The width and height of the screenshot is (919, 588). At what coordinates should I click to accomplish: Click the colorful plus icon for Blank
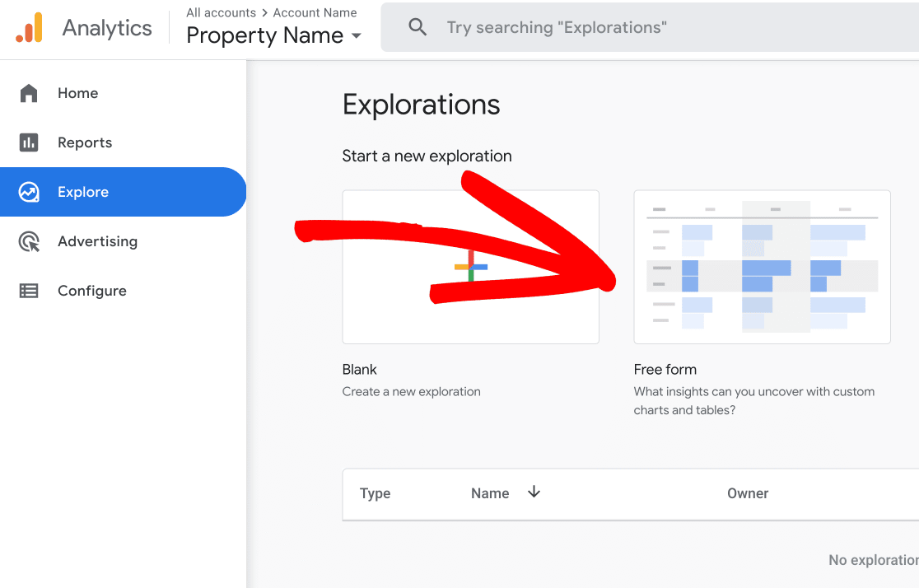tap(471, 267)
